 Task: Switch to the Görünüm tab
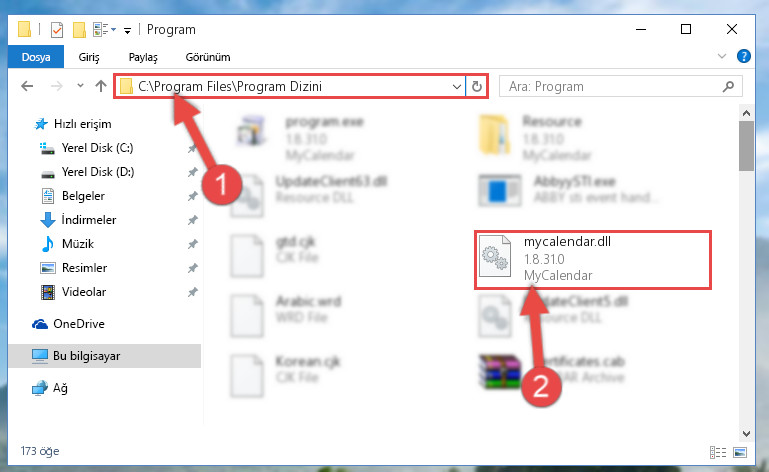click(x=207, y=57)
